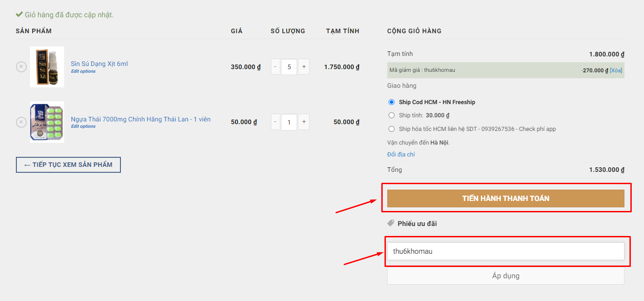Select Ship hỏa tốc HCM shipping option
Image resolution: width=644 pixels, height=301 pixels.
click(x=392, y=129)
